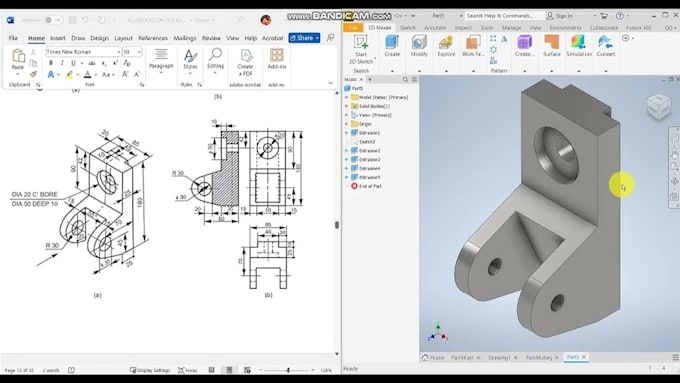Viewport: 680px width, 383px height.
Task: Click Word vertical scrollbar thumb
Action: (x=337, y=225)
